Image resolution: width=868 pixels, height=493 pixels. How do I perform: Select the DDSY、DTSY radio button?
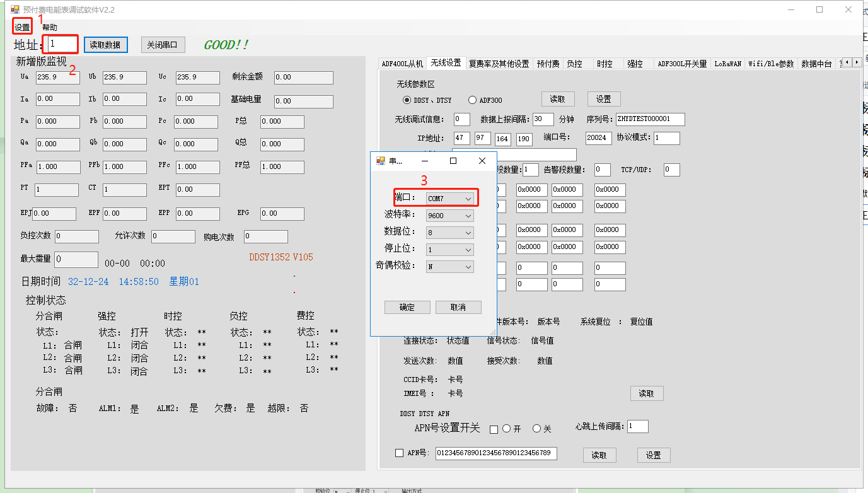pos(407,100)
